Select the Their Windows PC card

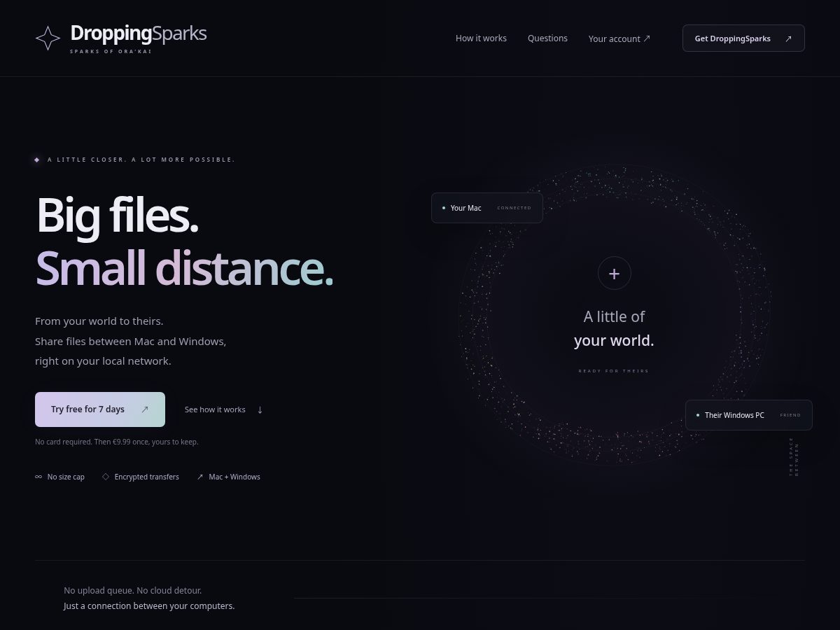749,415
